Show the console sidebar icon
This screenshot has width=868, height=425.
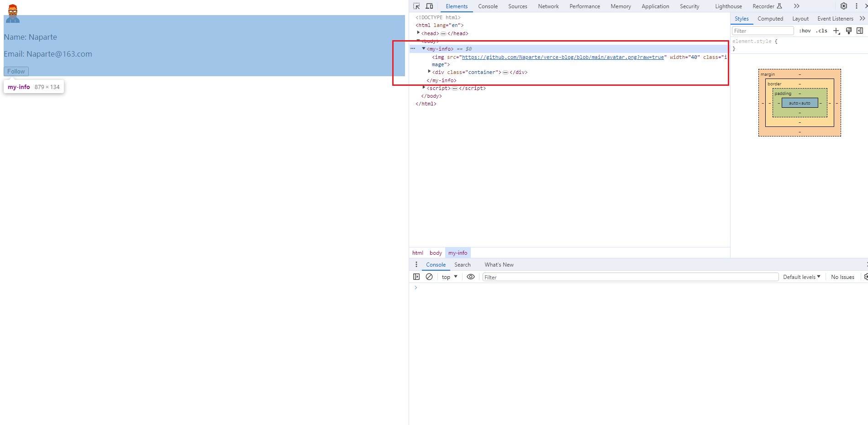click(416, 277)
